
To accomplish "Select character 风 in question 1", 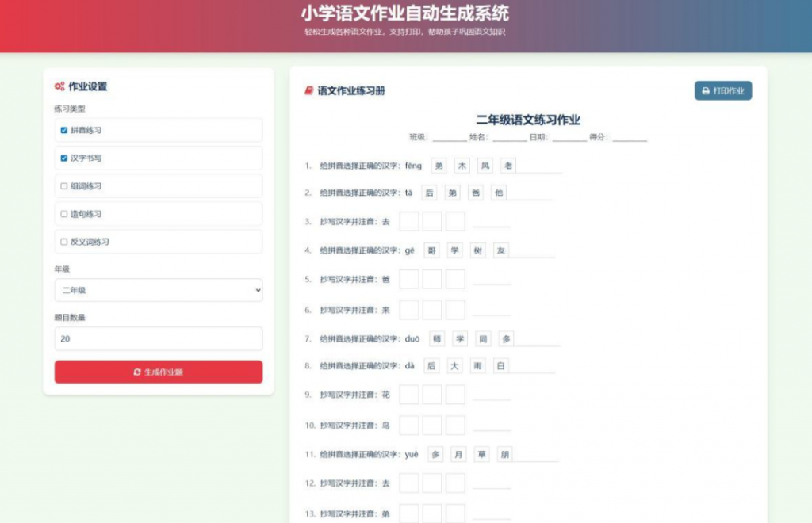I will (x=485, y=166).
